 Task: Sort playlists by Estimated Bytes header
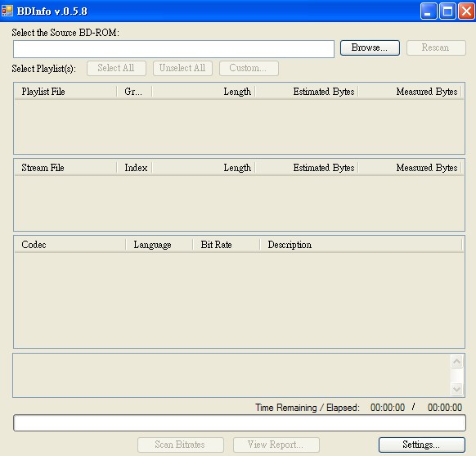click(307, 92)
